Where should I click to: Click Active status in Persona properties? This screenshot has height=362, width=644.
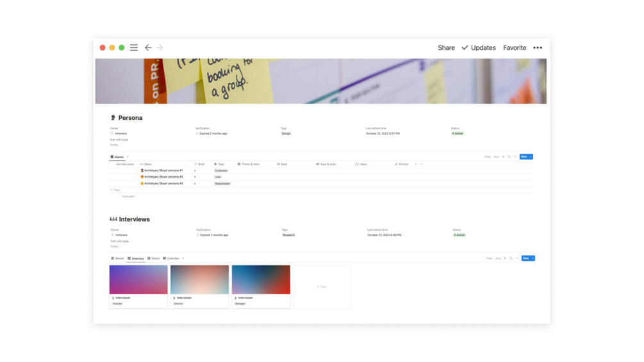click(x=458, y=133)
